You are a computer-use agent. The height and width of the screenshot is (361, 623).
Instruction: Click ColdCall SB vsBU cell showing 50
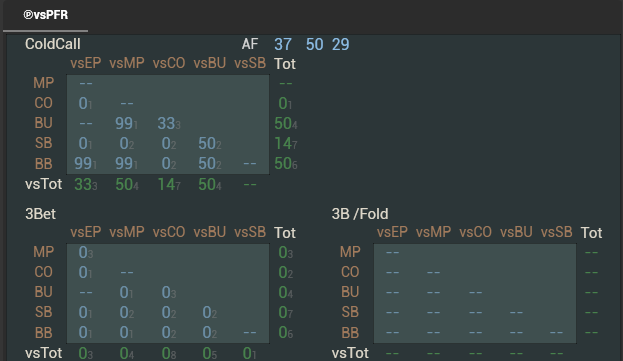(210, 144)
